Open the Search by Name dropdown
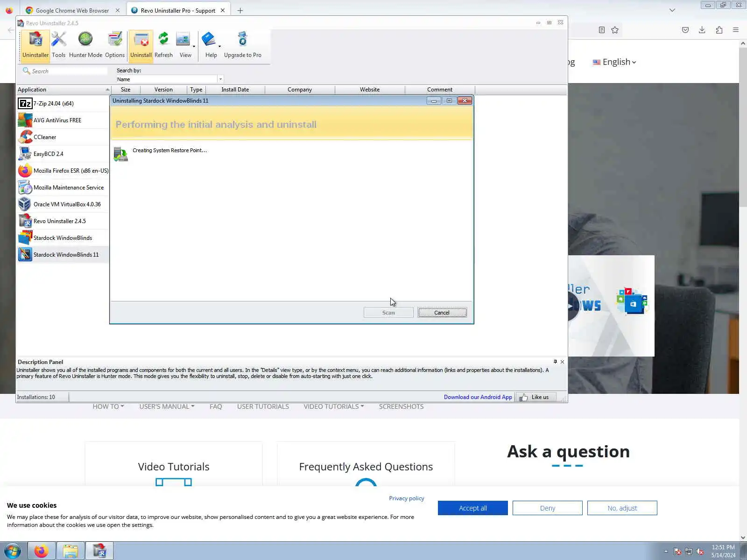This screenshot has width=747, height=560. coord(220,79)
